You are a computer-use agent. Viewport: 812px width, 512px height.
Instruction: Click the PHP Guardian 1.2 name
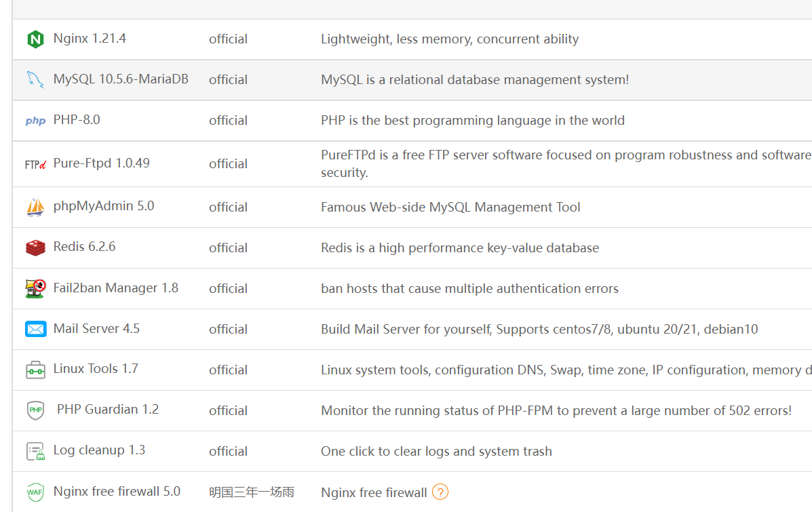click(108, 410)
